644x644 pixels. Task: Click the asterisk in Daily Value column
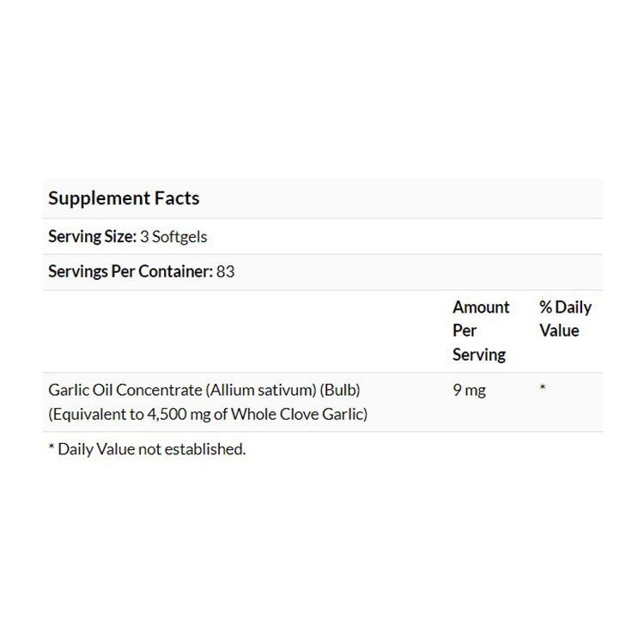point(543,391)
